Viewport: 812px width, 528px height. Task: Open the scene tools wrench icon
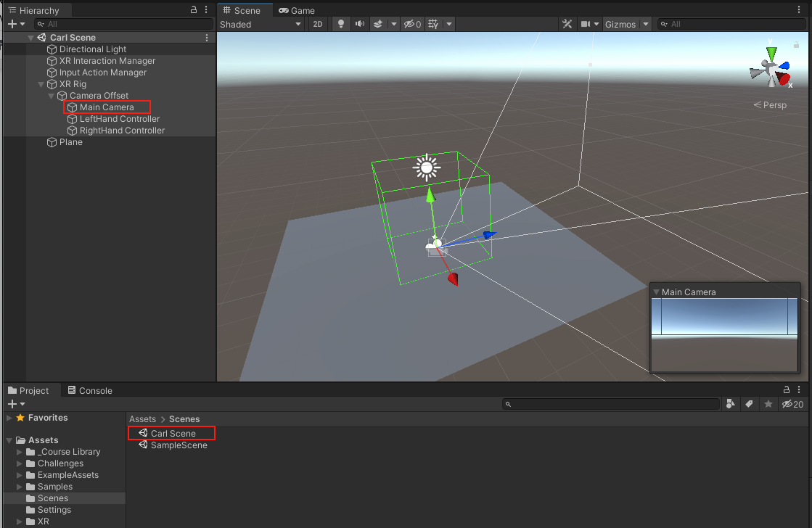point(567,24)
